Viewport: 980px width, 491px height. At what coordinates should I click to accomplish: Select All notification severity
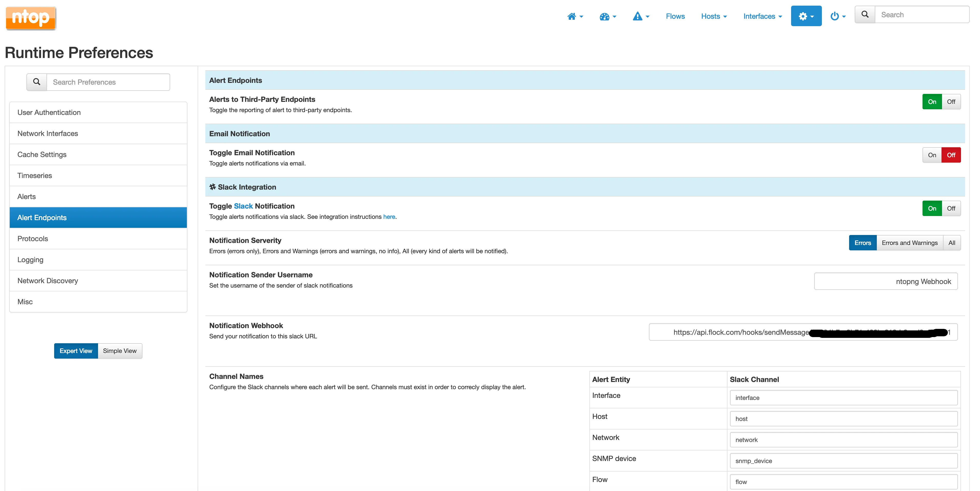(x=952, y=243)
